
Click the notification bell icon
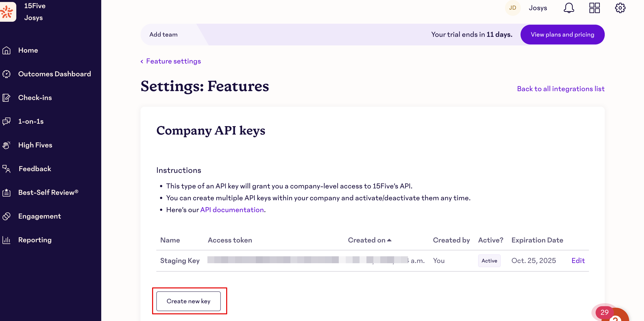click(x=568, y=8)
